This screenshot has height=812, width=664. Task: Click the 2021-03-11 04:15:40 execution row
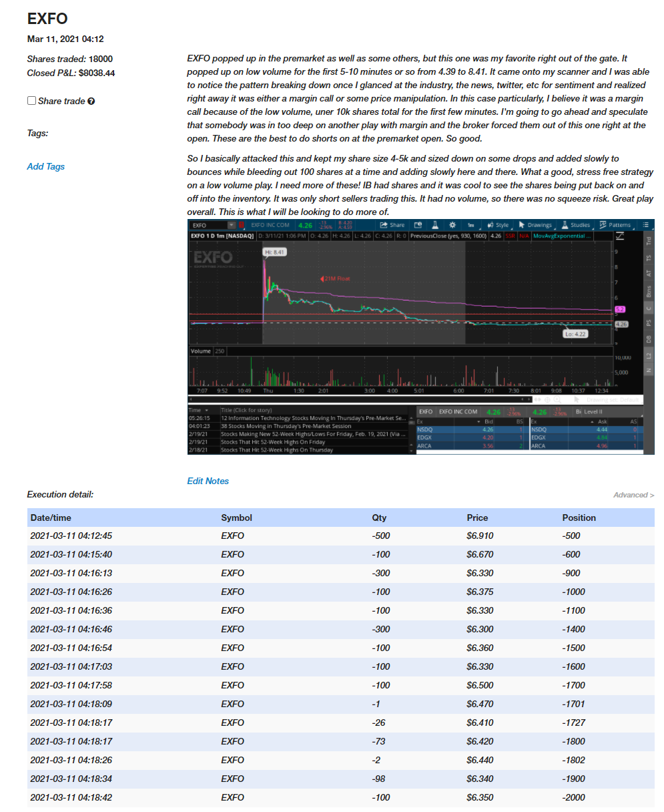point(340,554)
